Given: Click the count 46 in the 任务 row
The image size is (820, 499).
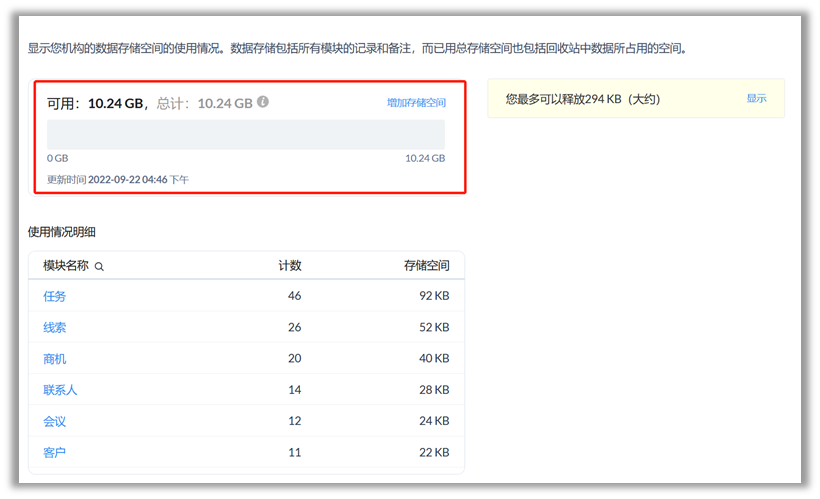Looking at the screenshot, I should 294,296.
